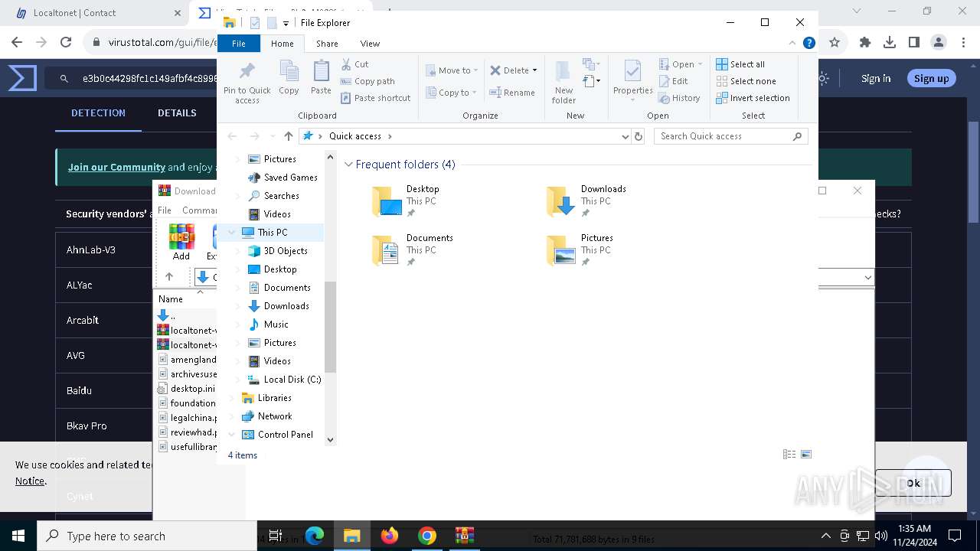Collapse the This PC tree node
This screenshot has height=551, width=980.
click(x=232, y=233)
